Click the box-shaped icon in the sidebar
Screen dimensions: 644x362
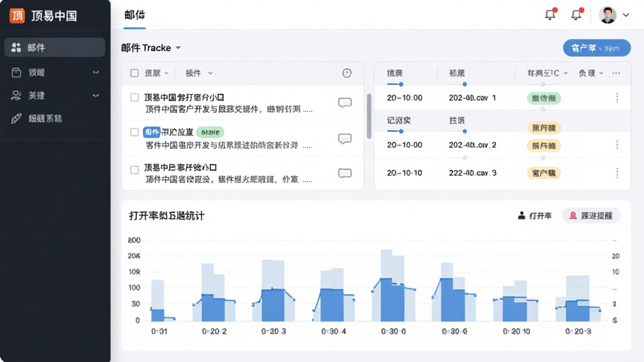pos(16,73)
